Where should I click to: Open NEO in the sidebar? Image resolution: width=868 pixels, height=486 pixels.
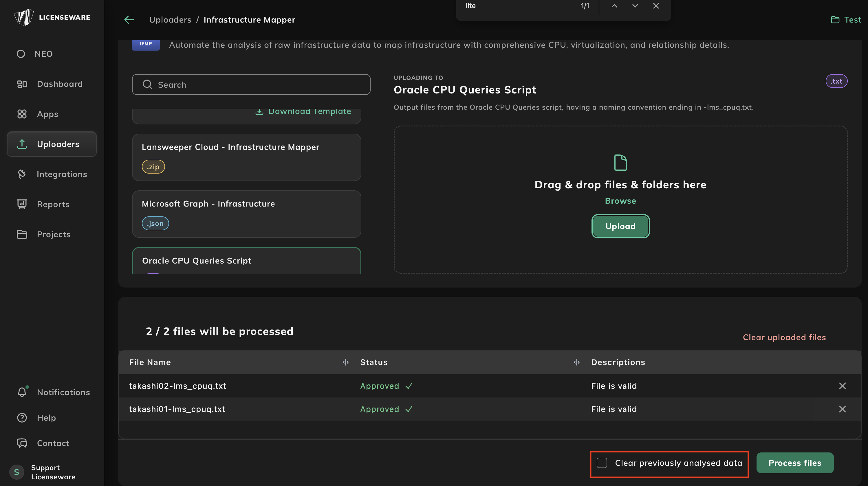click(35, 54)
